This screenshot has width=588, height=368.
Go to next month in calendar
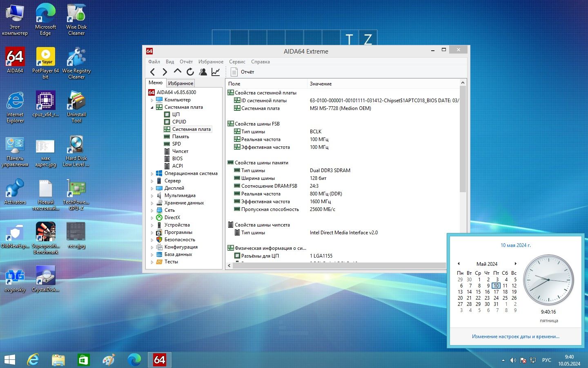[515, 264]
